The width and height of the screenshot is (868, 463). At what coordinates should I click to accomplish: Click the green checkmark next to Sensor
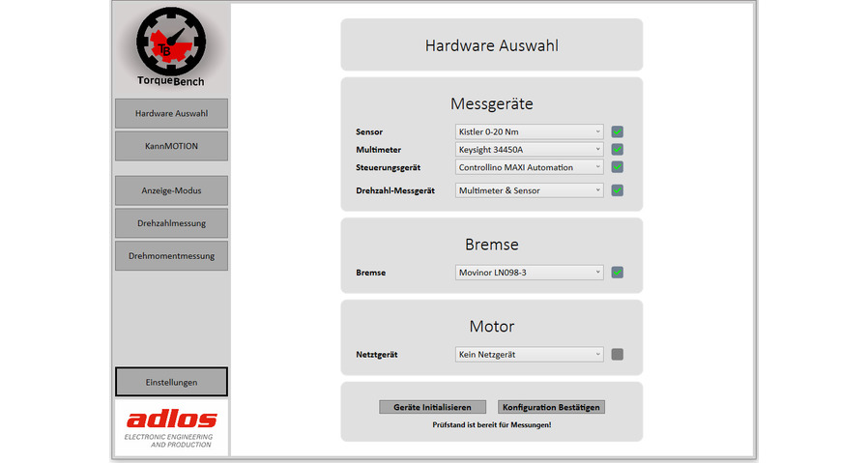(x=617, y=131)
